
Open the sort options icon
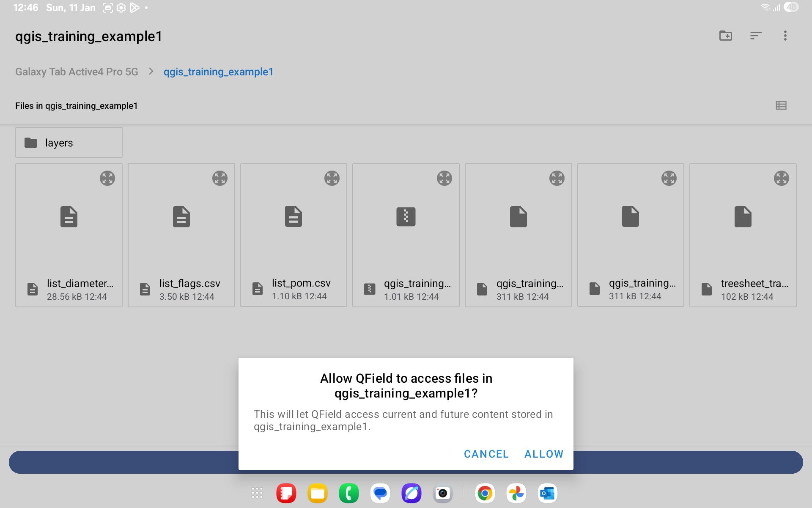click(x=756, y=36)
